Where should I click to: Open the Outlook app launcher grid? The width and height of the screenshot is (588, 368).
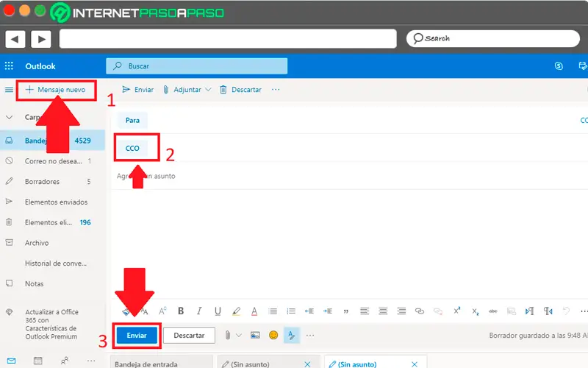click(9, 66)
